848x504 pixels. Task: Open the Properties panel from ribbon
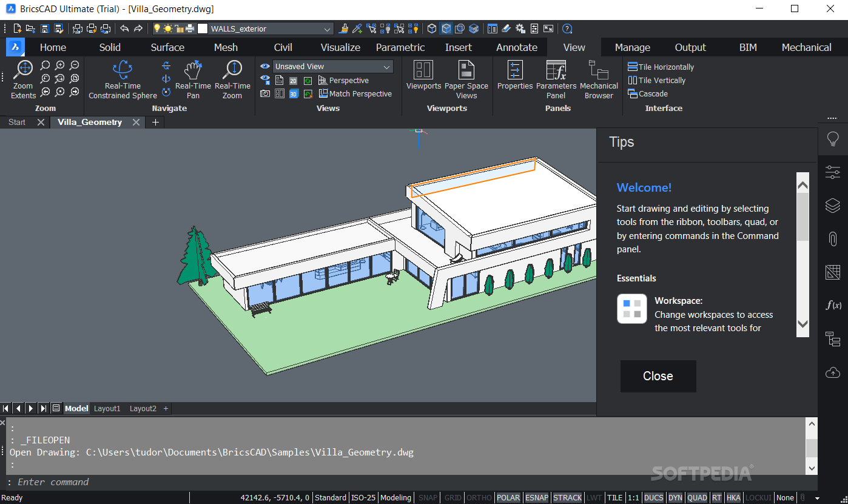click(x=514, y=75)
